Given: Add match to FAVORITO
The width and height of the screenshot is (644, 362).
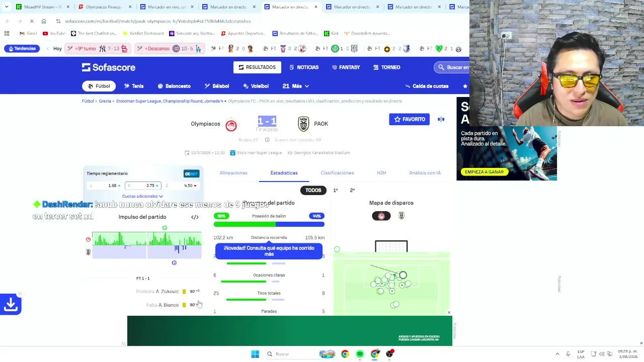Looking at the screenshot, I should point(409,119).
